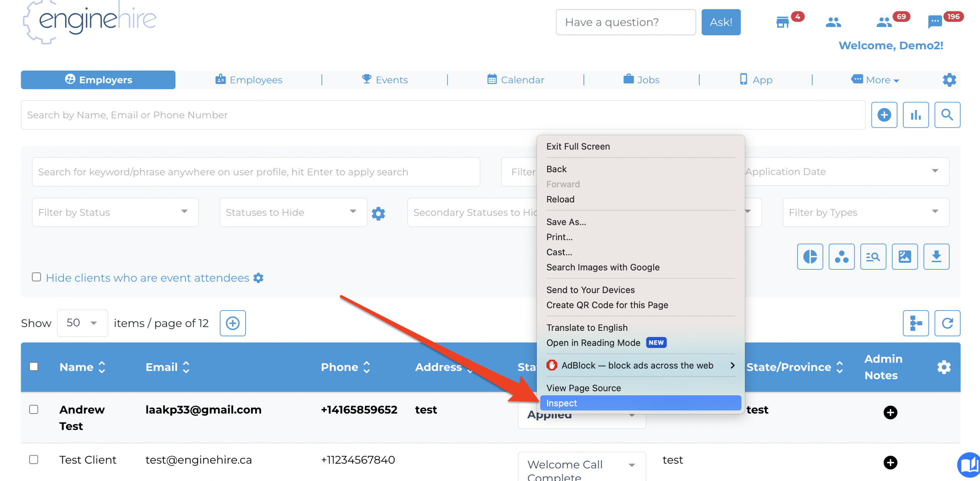Change the 50 items per page dropdown
The width and height of the screenshot is (980, 481).
pyautogui.click(x=82, y=323)
